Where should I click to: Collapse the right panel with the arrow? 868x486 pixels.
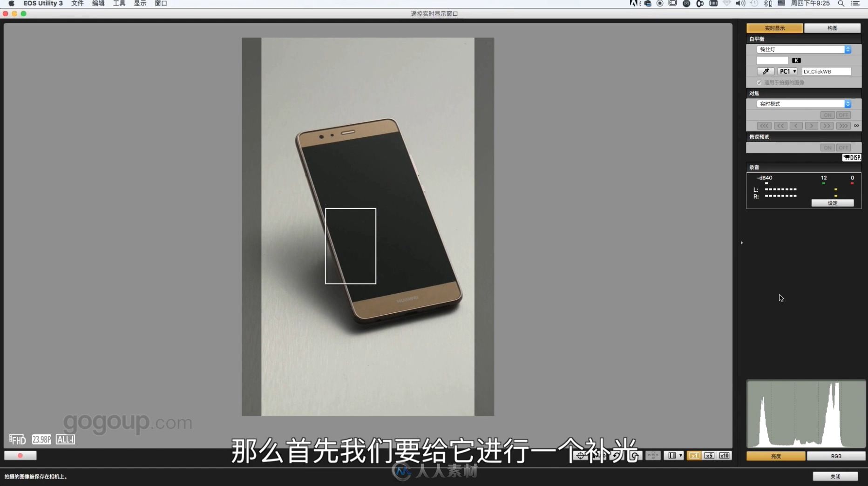tap(742, 243)
